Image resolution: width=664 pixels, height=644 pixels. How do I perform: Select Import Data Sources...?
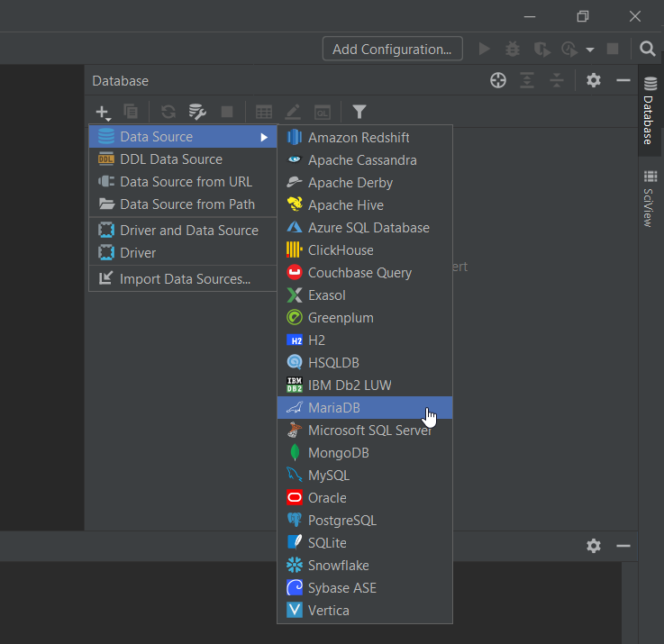tap(183, 279)
